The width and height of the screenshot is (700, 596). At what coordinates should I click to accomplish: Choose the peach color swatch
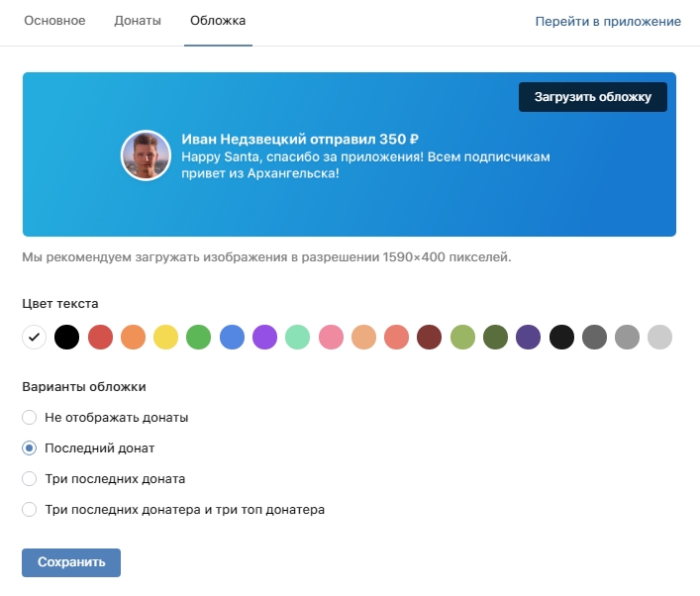click(x=363, y=337)
